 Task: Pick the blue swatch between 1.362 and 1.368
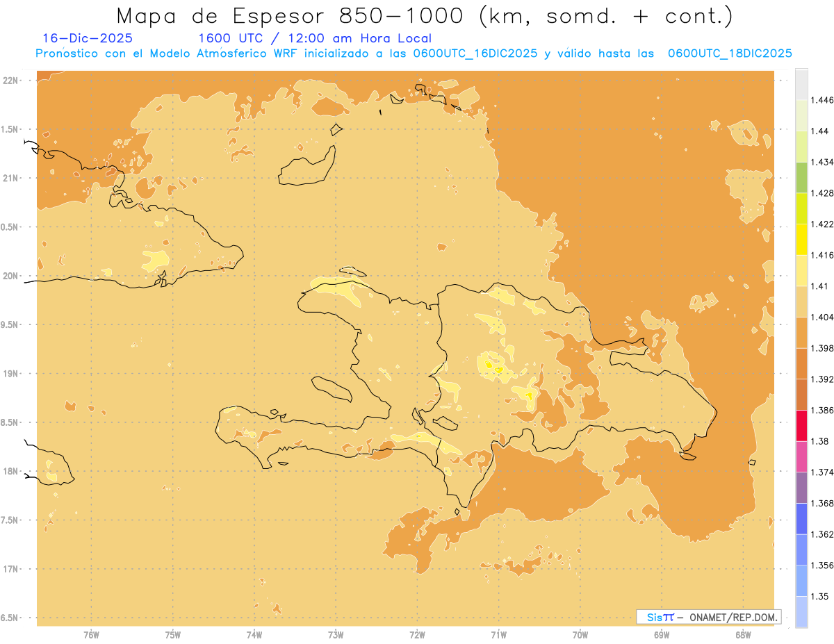click(801, 519)
